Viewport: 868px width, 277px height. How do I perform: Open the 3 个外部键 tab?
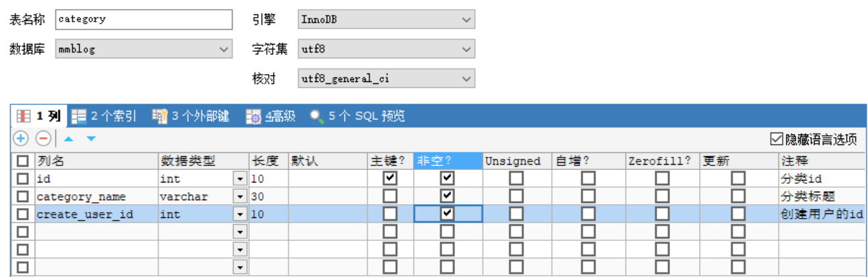tap(191, 116)
